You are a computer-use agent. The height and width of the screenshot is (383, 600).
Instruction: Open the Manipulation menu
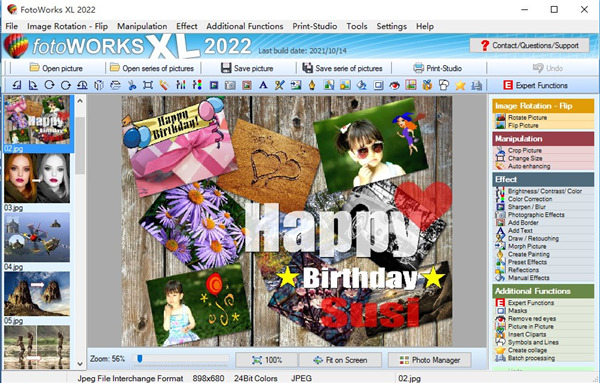[x=142, y=26]
